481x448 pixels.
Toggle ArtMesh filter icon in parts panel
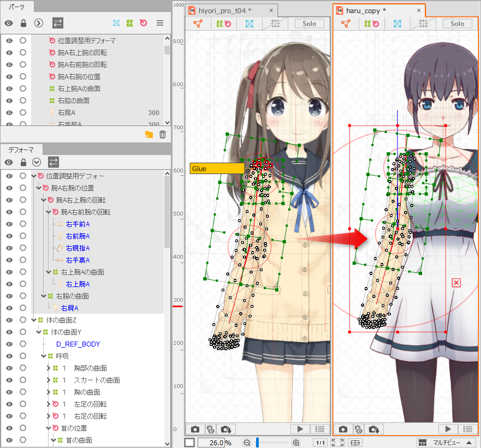coord(116,23)
